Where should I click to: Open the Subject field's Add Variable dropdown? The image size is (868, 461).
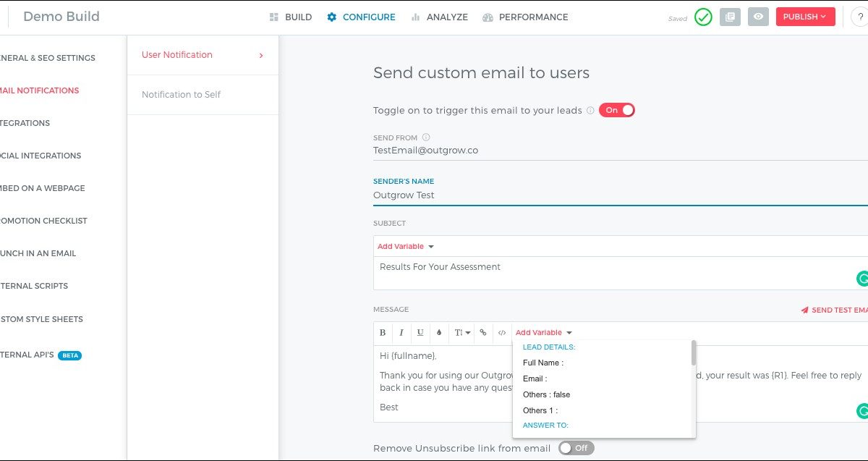click(x=405, y=247)
